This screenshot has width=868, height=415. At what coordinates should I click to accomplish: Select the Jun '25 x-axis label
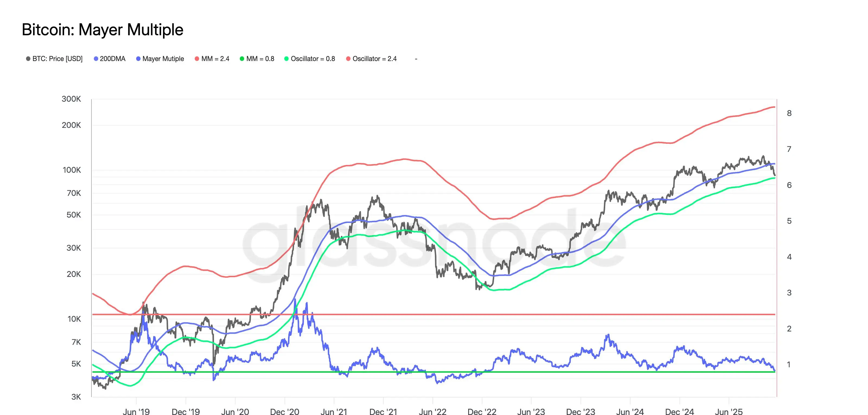tap(729, 411)
